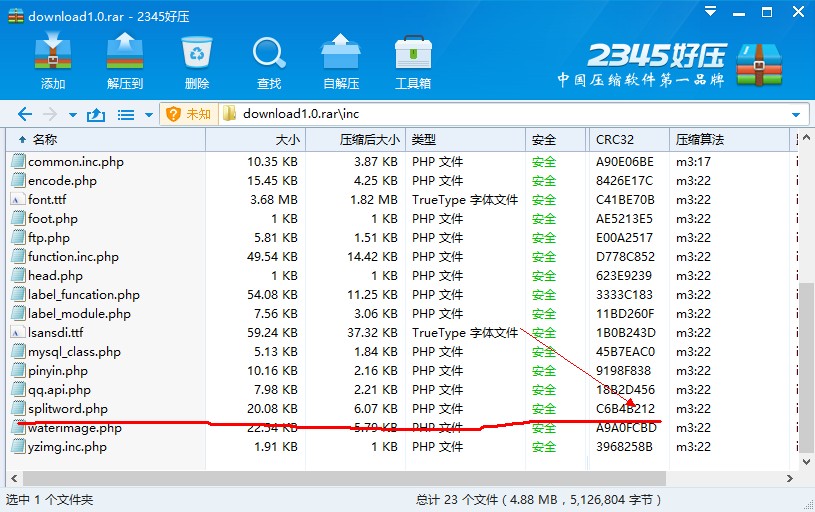The image size is (815, 512).
Task: Click the 未知 security shield badge
Action: coord(189,114)
